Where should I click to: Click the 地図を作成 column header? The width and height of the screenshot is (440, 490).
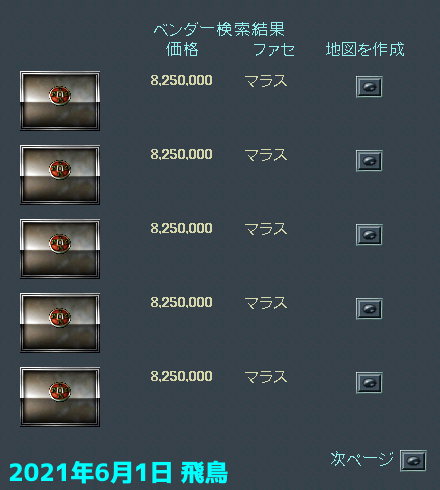click(x=365, y=49)
